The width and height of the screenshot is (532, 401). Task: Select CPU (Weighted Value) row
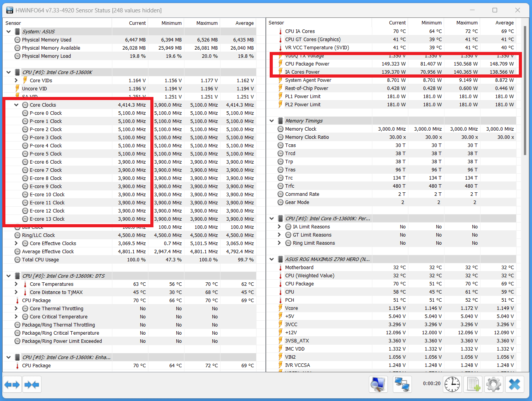pyautogui.click(x=391, y=276)
